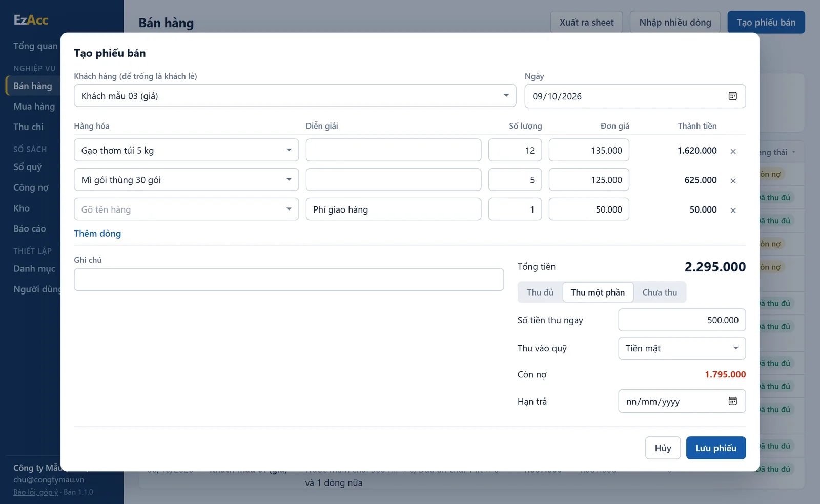Viewport: 820px width, 504px height.
Task: Remove the Mì gói thùng 30 gói row
Action: coord(733,181)
